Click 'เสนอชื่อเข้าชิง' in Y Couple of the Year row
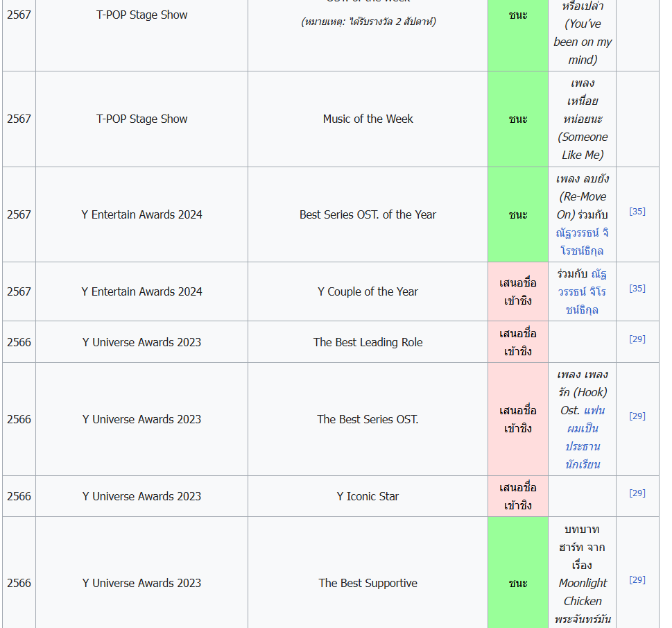Screen dimensions: 672x628 coord(518,291)
